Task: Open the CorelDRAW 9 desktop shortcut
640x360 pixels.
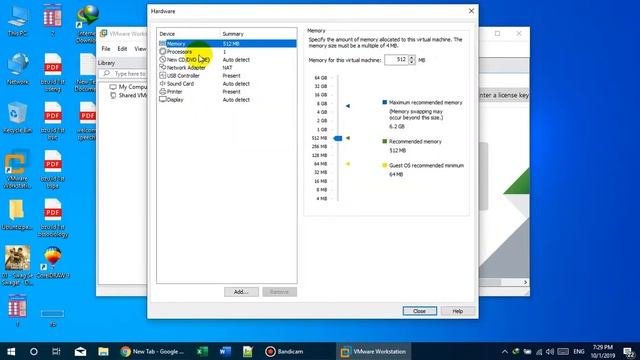Action: (x=53, y=262)
